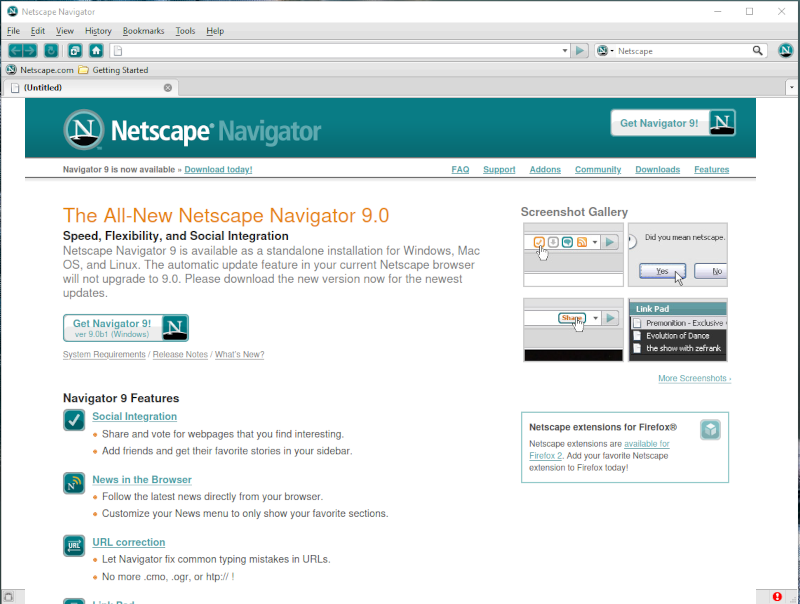The height and width of the screenshot is (604, 800).
Task: Click the Social Integration checkmark icon
Action: [74, 420]
